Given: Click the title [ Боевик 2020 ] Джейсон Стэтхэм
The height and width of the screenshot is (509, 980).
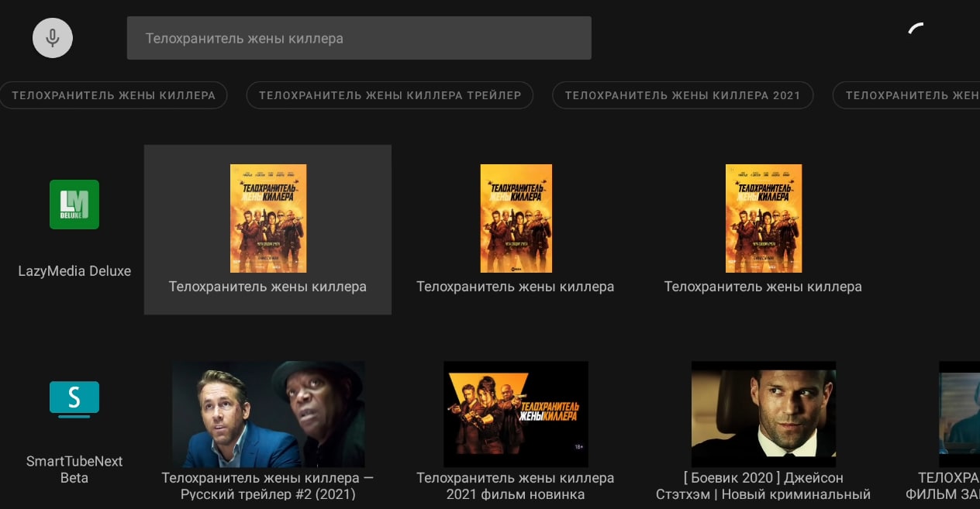Looking at the screenshot, I should point(764,486).
